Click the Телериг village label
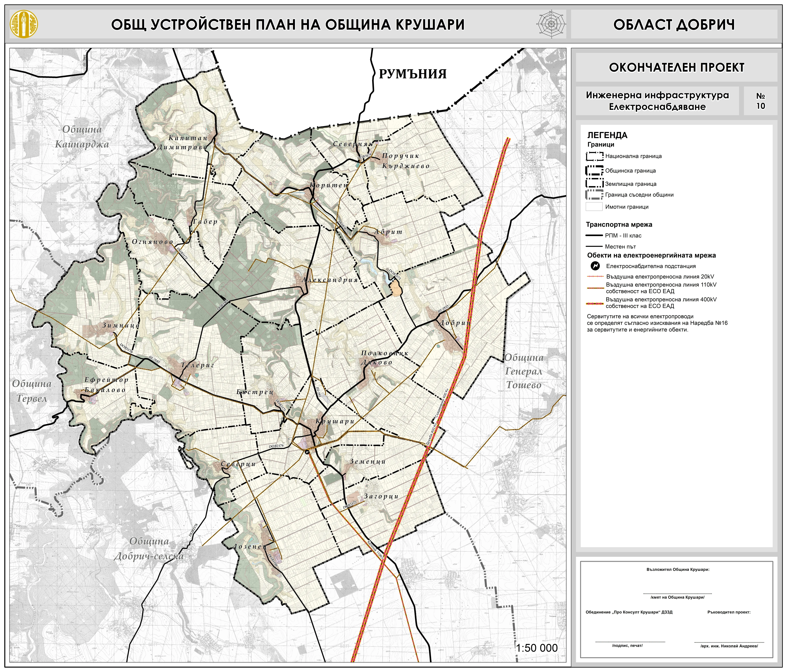 click(198, 365)
